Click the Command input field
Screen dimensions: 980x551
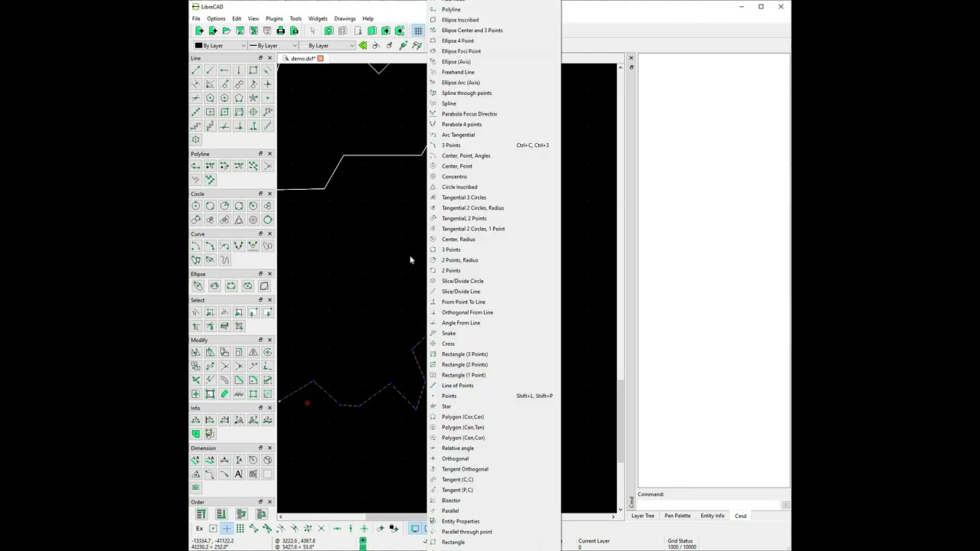(709, 504)
